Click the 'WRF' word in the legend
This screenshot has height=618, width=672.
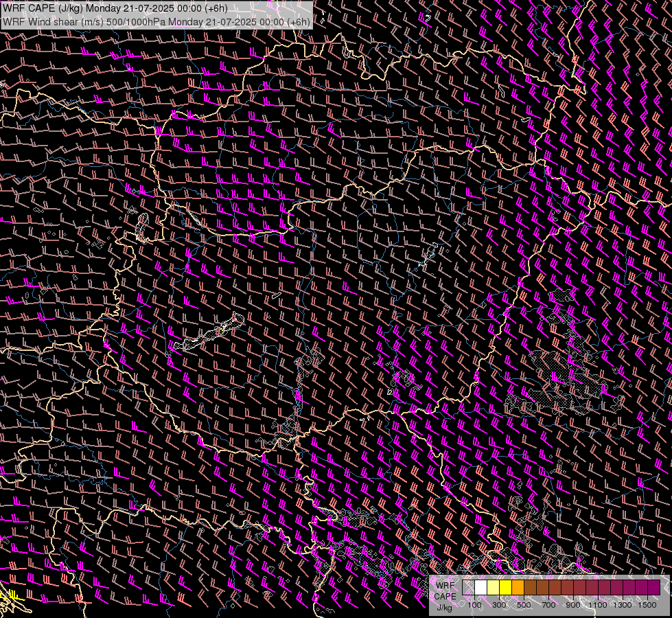point(445,586)
